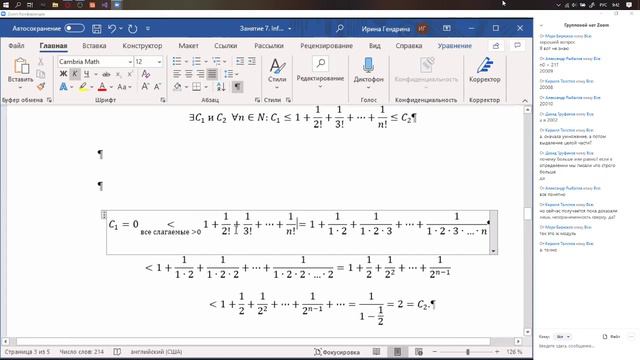This screenshot has width=640, height=360.
Task: Open the borders dropdown
Action: coord(206,87)
